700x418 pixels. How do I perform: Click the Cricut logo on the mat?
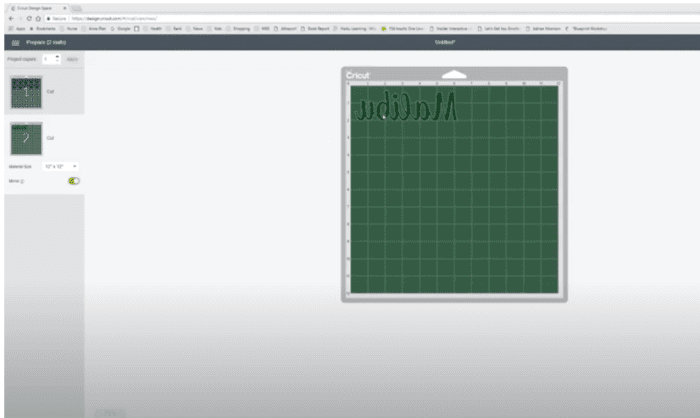(x=358, y=75)
